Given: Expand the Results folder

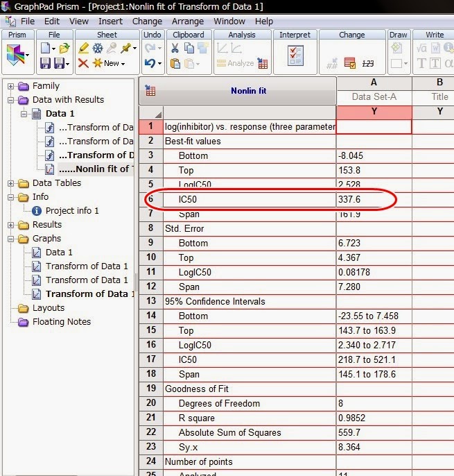Looking at the screenshot, I should (10, 225).
